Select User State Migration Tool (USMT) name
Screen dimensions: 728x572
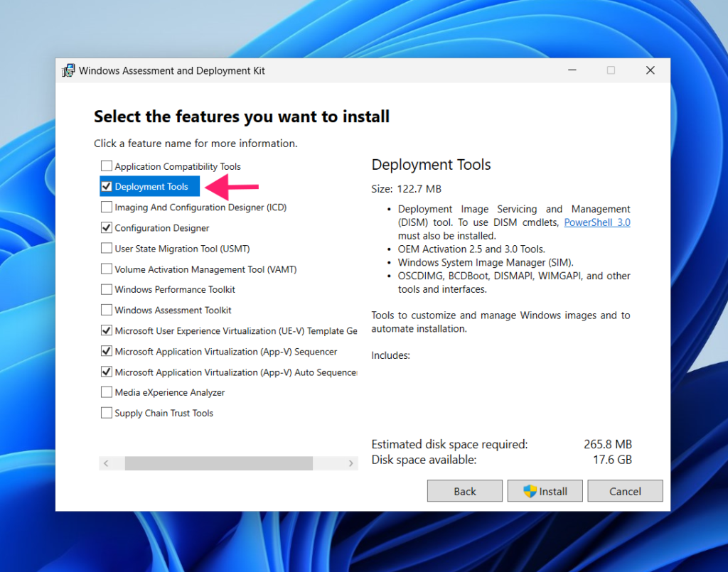pos(183,249)
